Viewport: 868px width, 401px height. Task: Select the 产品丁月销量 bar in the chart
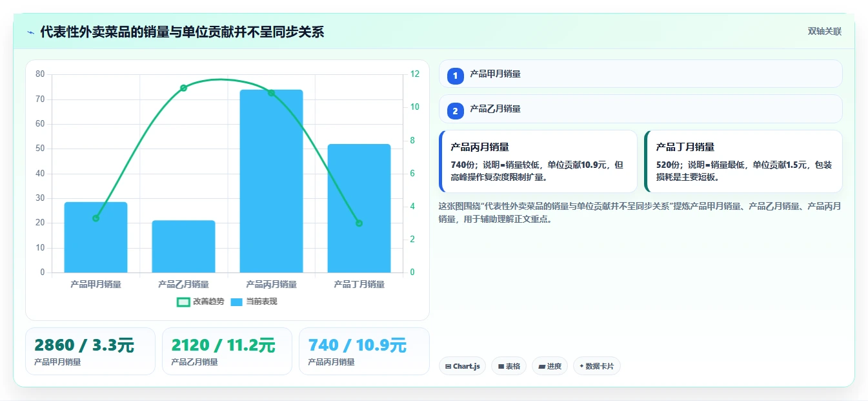coord(359,208)
